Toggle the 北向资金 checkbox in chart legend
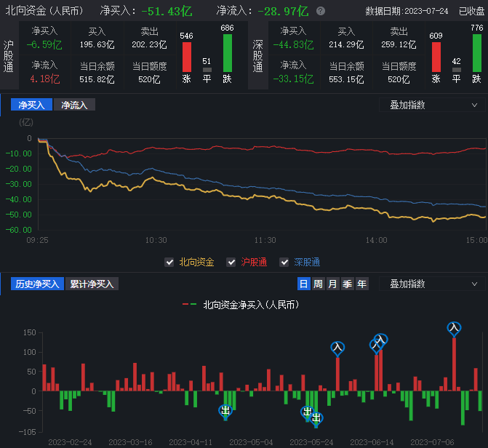Screen dimensions: 488x448 click(169, 262)
